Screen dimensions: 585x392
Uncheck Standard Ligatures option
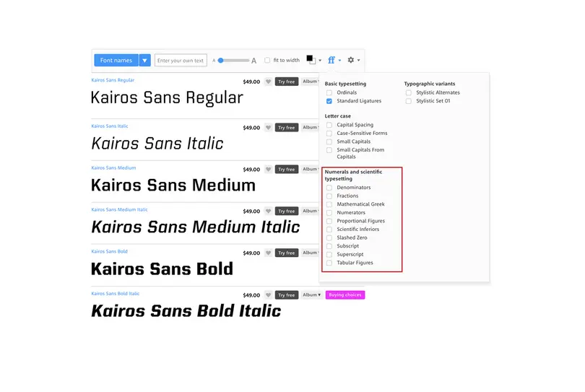click(329, 101)
